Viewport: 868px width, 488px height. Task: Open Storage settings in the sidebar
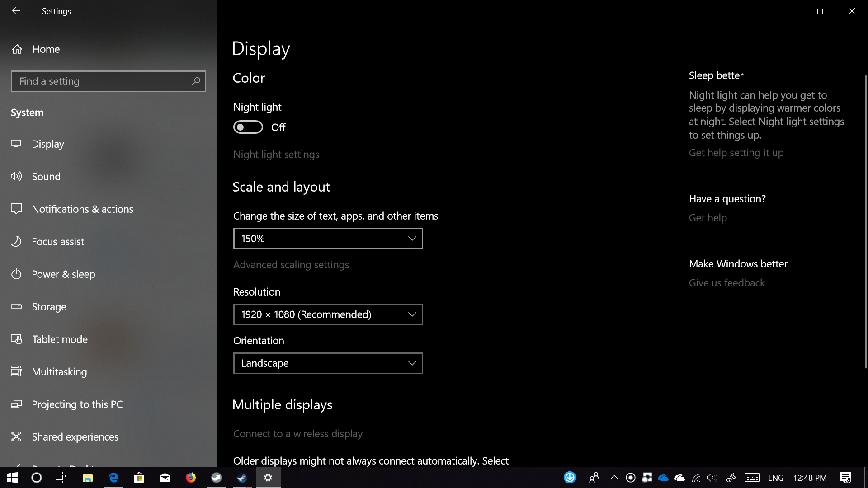[x=49, y=306]
